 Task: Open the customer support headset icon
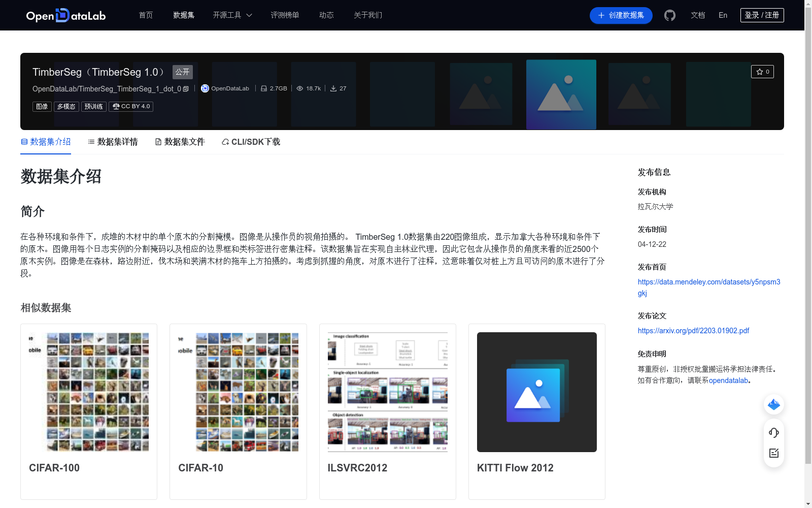774,432
